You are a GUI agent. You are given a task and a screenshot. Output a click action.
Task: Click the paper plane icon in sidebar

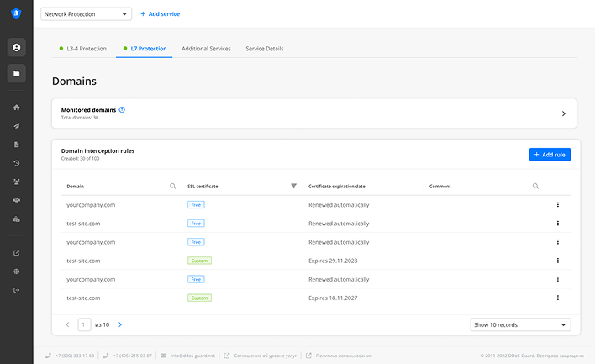(x=17, y=126)
